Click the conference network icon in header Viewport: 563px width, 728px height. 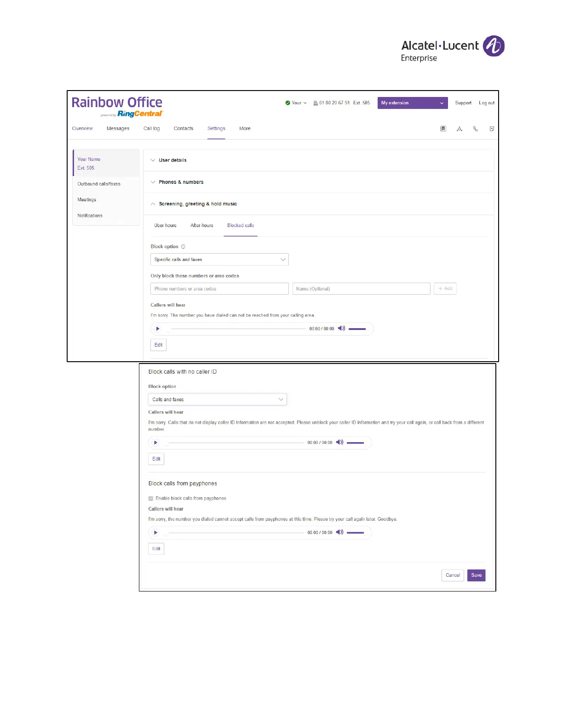coord(459,129)
